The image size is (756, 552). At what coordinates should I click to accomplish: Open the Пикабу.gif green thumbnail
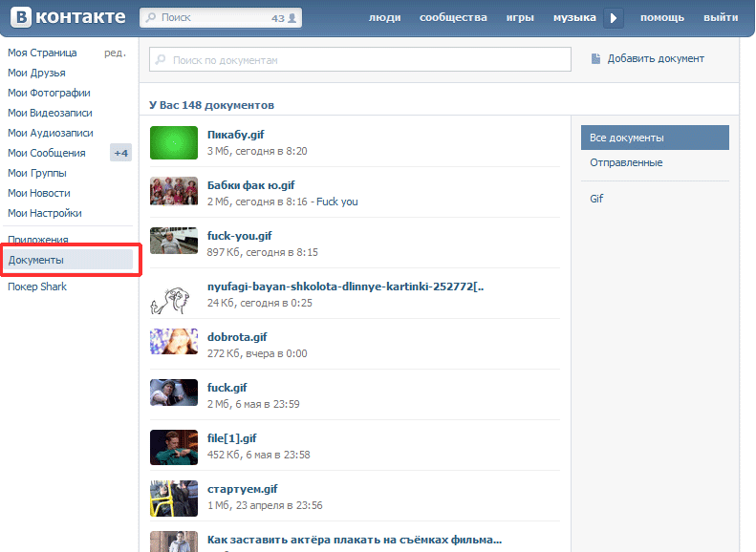point(173,143)
